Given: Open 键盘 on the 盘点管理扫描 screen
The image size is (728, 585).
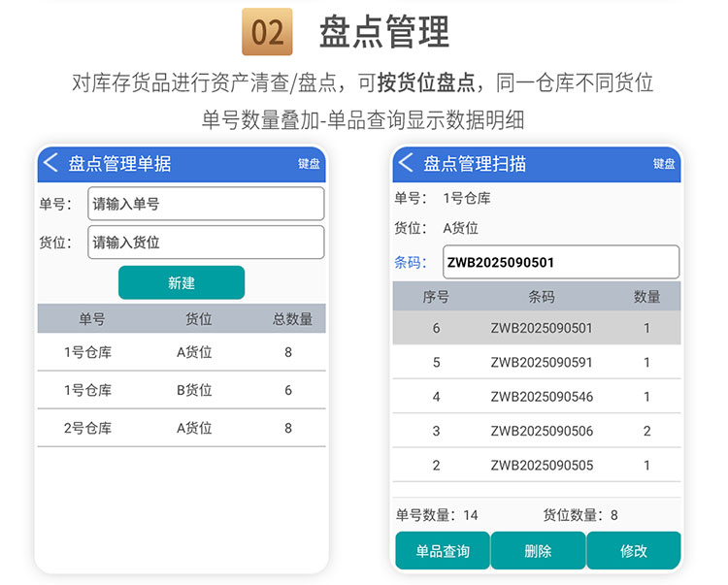Looking at the screenshot, I should pyautogui.click(x=664, y=164).
